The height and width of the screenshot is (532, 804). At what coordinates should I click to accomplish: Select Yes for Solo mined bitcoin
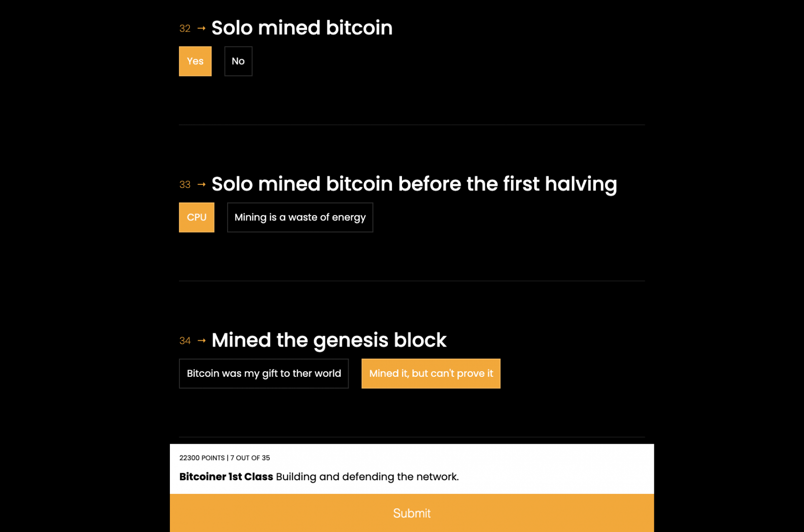point(195,61)
